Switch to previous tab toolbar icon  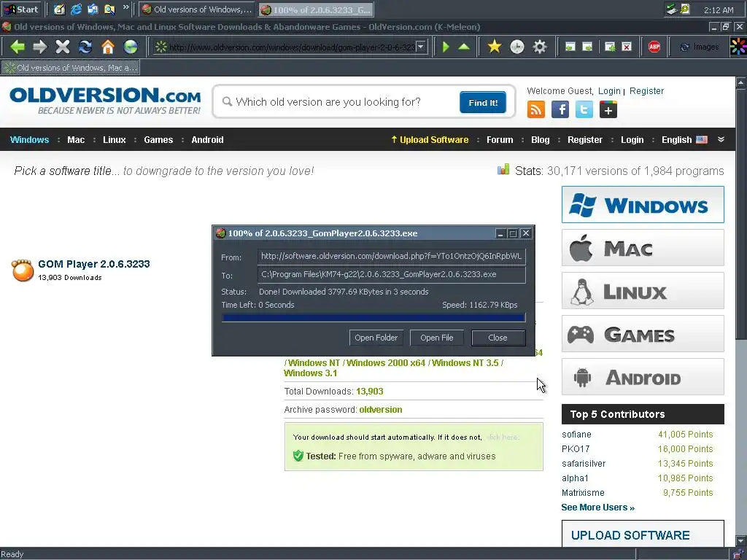point(570,47)
